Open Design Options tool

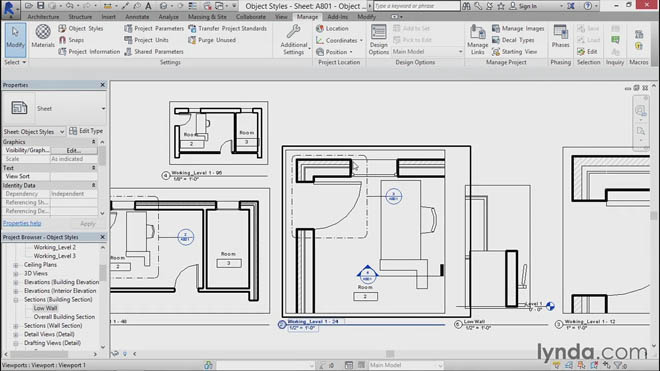(x=378, y=40)
